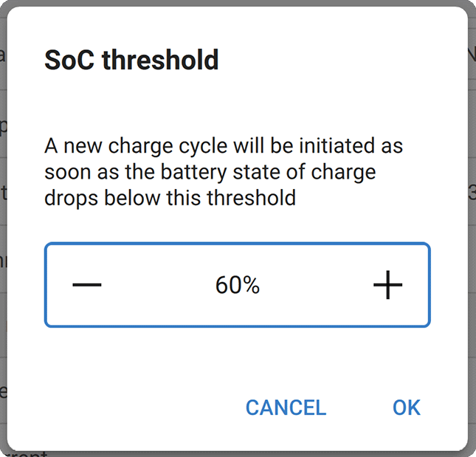
Task: Click the charge cycle description text
Action: click(x=223, y=171)
